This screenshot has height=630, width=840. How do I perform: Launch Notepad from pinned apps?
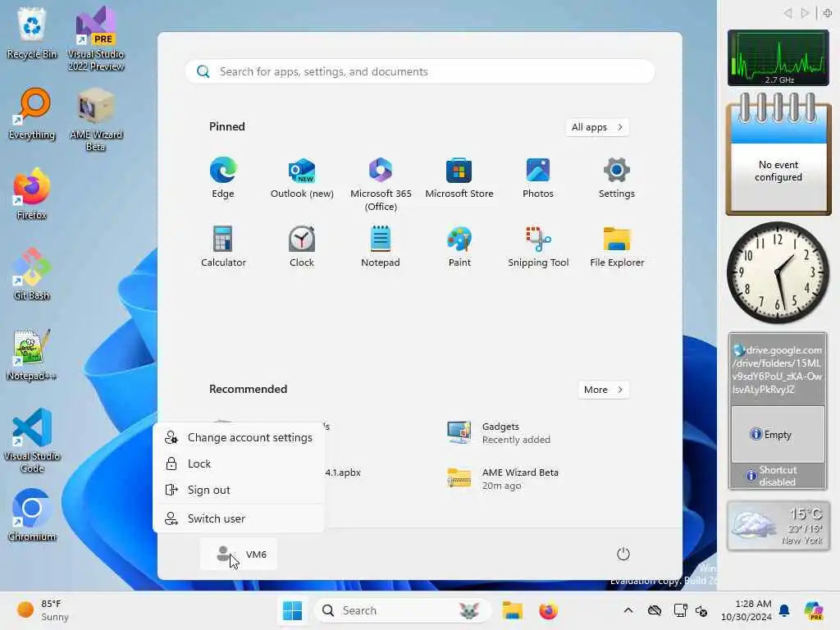(x=381, y=246)
